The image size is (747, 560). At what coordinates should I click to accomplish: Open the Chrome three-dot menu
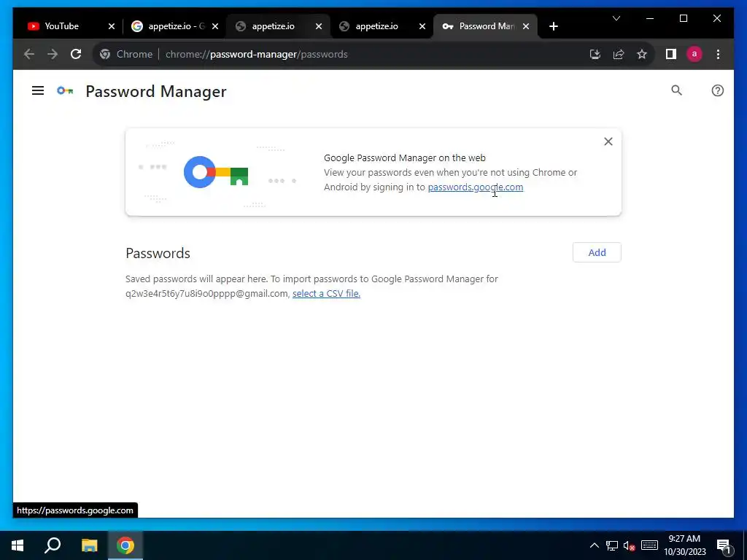tap(718, 54)
